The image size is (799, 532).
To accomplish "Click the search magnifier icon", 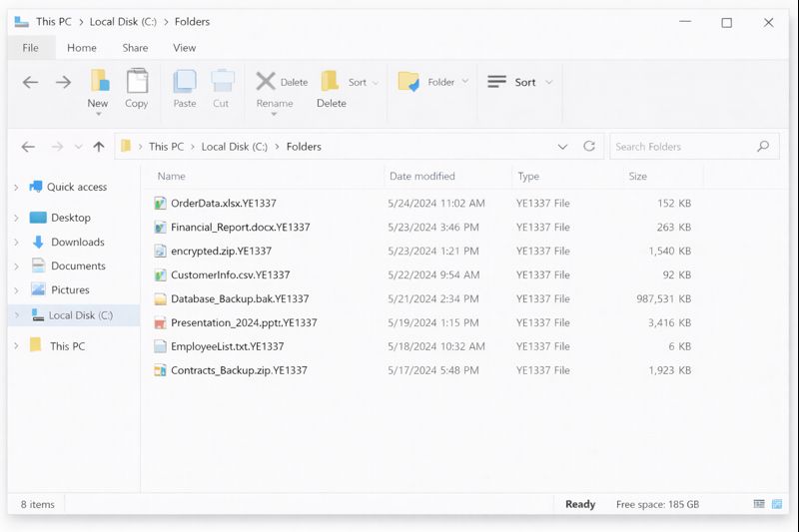I will point(763,147).
